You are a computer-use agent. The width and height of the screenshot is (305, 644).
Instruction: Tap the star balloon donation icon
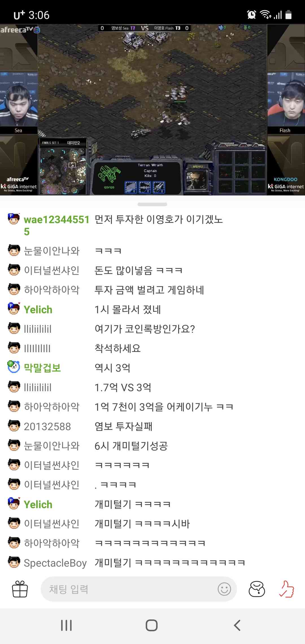257,589
